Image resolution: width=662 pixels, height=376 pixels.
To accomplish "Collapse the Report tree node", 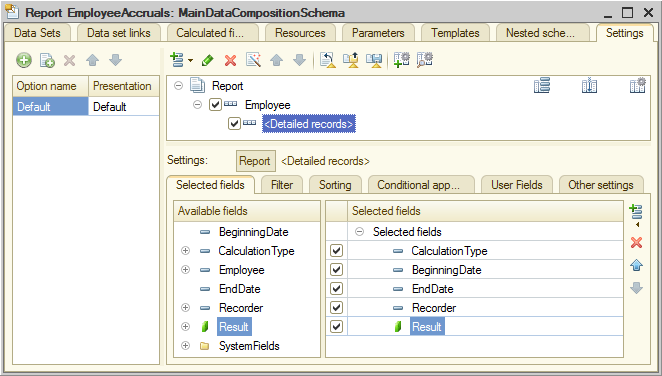I will pyautogui.click(x=179, y=86).
